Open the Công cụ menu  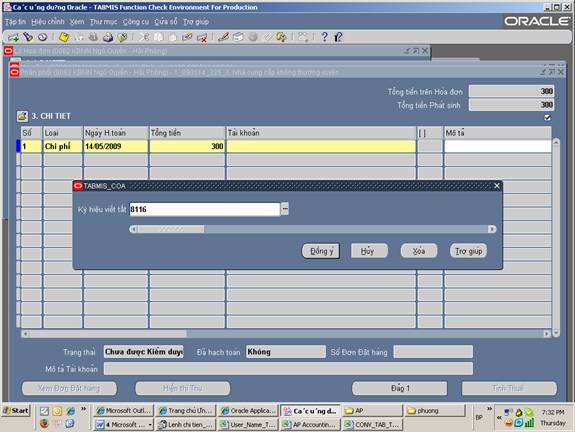[136, 22]
